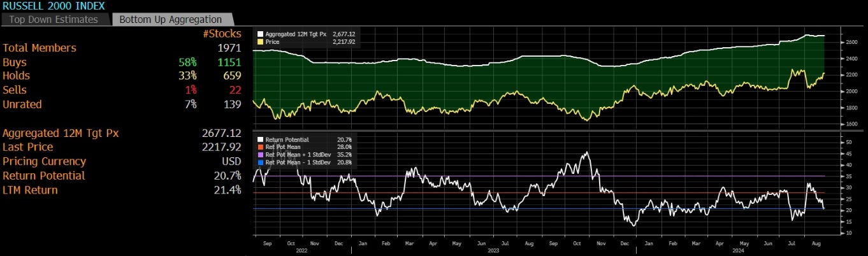Click the 50 tick on return potential axis
The height and width of the screenshot is (256, 868).
coord(849,143)
